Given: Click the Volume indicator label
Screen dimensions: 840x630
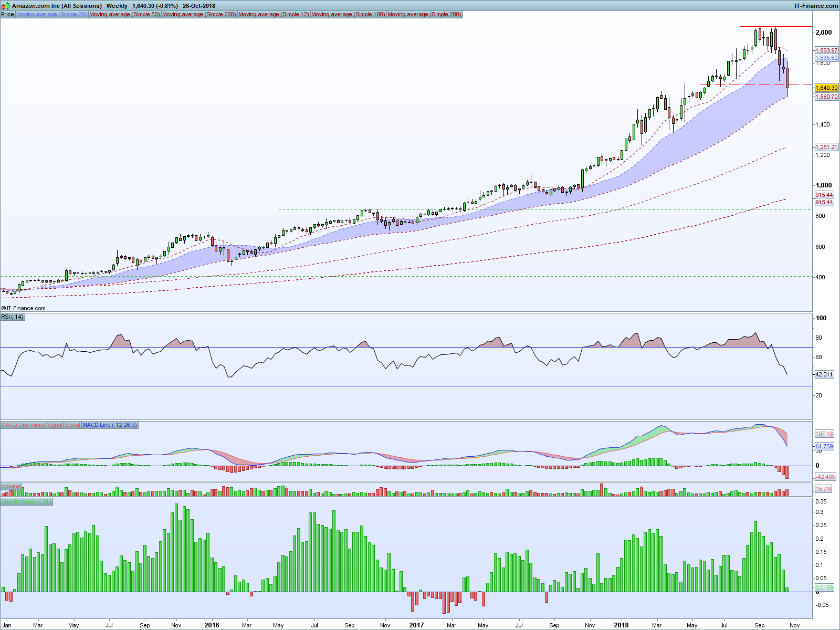Looking at the screenshot, I should [x=10, y=486].
